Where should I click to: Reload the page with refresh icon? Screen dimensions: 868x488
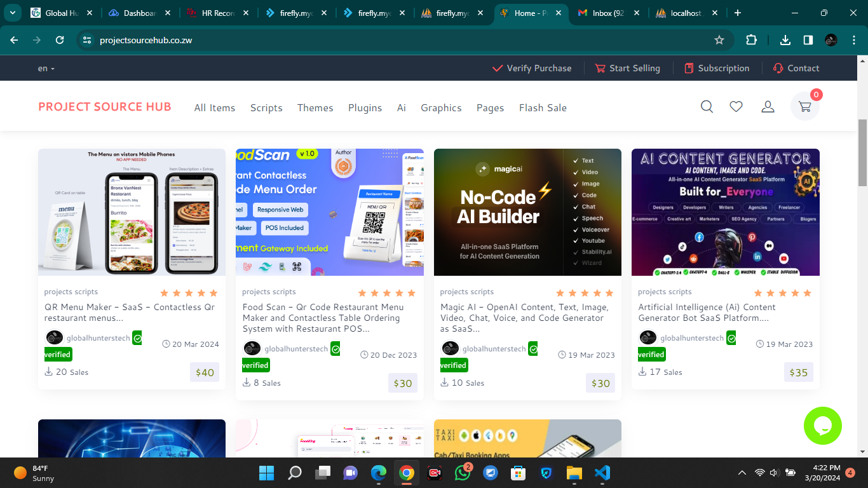[x=60, y=40]
